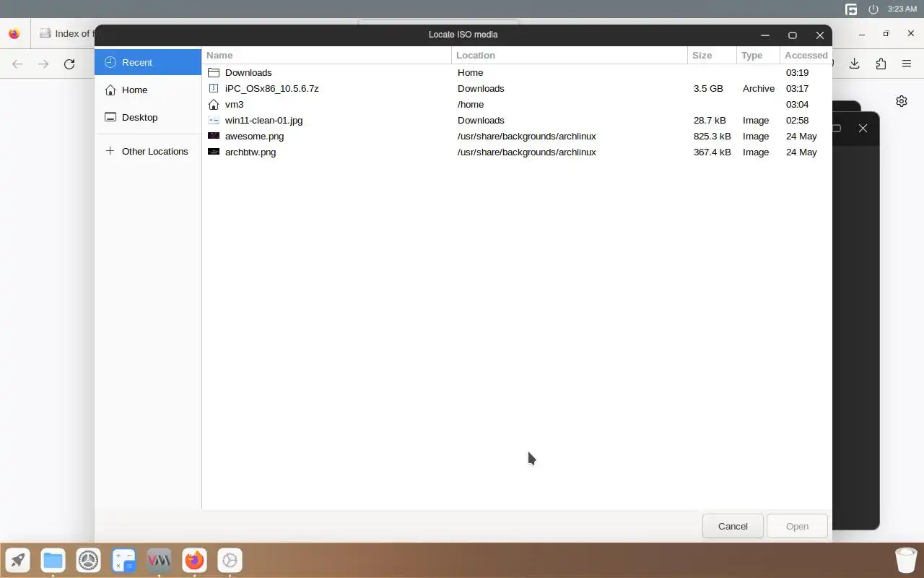Click the 3.5 GB size cell
Screen dimensions: 924x578
click(708, 88)
